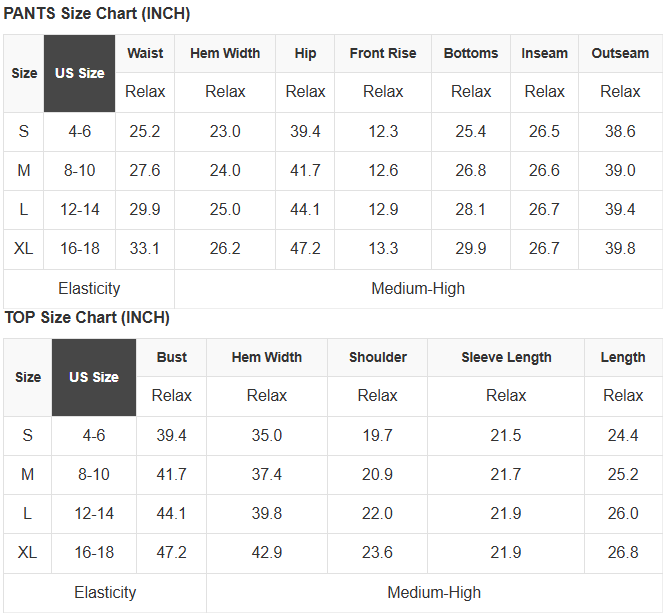The height and width of the screenshot is (616, 665).
Task: Click the TOP Size Chart heading
Action: (x=87, y=318)
